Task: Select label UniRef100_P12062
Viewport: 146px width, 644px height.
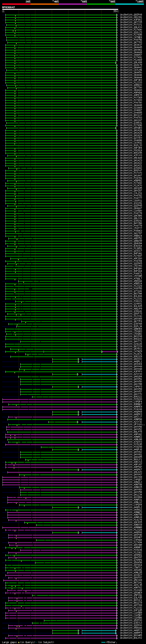Action: pyautogui.click(x=131, y=552)
